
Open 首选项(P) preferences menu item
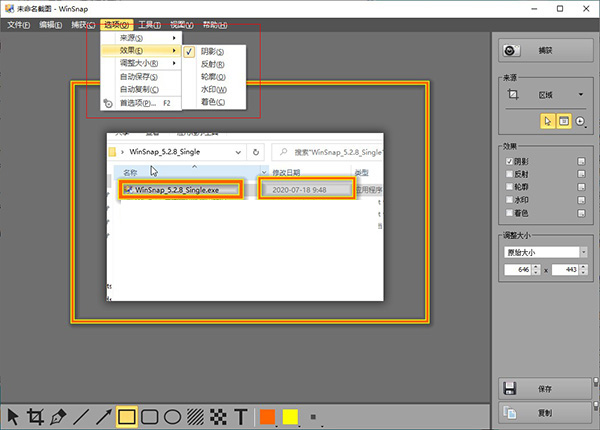pyautogui.click(x=141, y=103)
